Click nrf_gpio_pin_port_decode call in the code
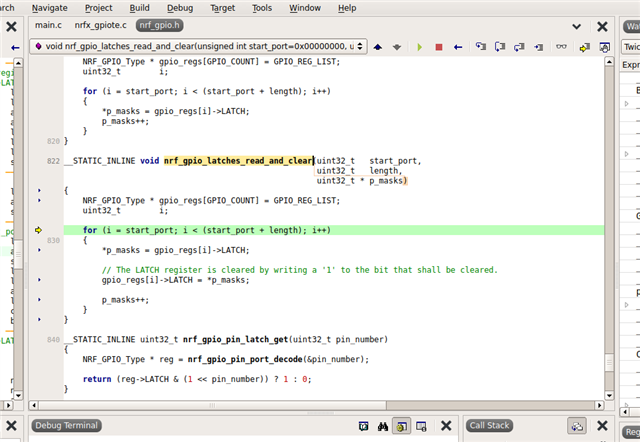The width and height of the screenshot is (640, 442). (245, 360)
